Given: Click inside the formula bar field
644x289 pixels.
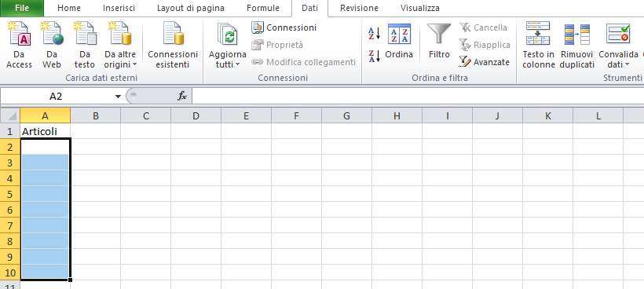Looking at the screenshot, I should coord(418,97).
